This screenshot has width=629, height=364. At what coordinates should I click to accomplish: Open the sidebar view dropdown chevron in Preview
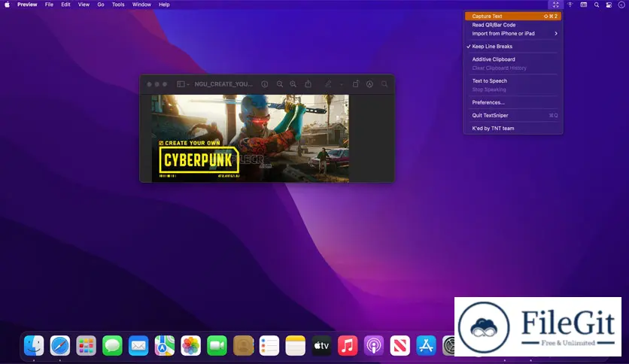click(x=188, y=84)
